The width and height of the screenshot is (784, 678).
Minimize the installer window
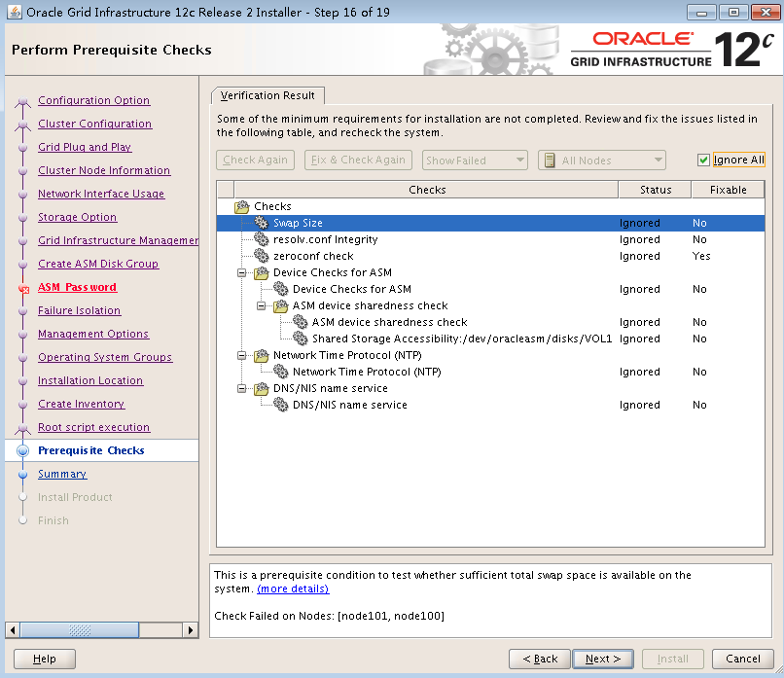701,12
